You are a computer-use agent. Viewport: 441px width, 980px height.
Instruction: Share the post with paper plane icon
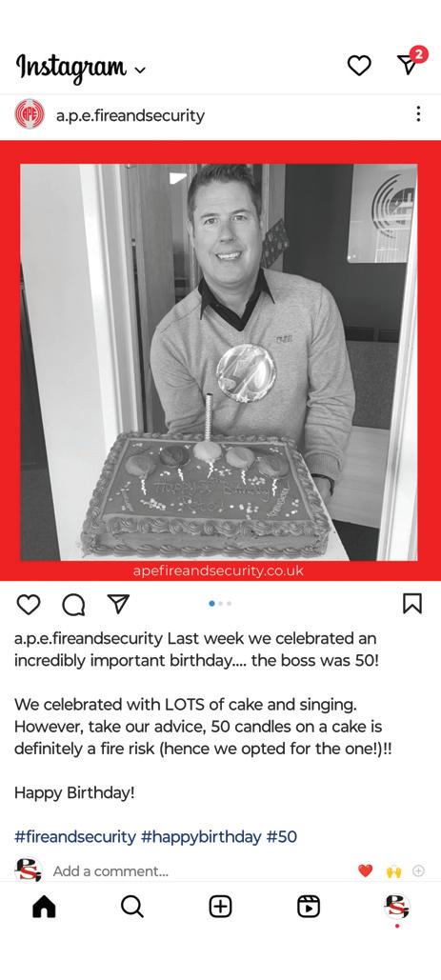point(118,603)
